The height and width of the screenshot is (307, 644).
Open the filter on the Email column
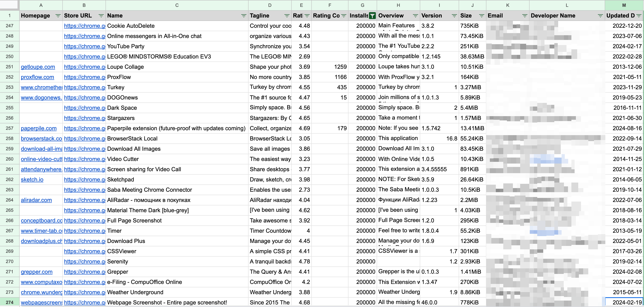(x=525, y=16)
